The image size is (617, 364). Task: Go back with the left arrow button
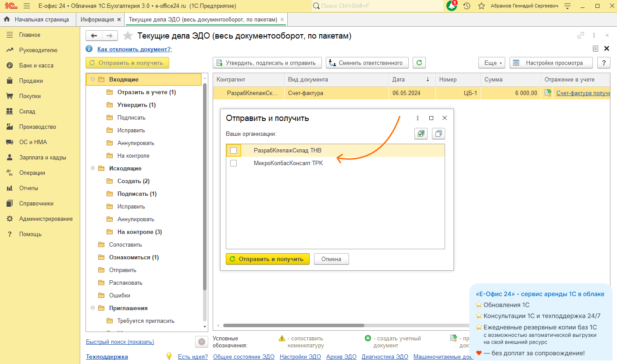94,35
